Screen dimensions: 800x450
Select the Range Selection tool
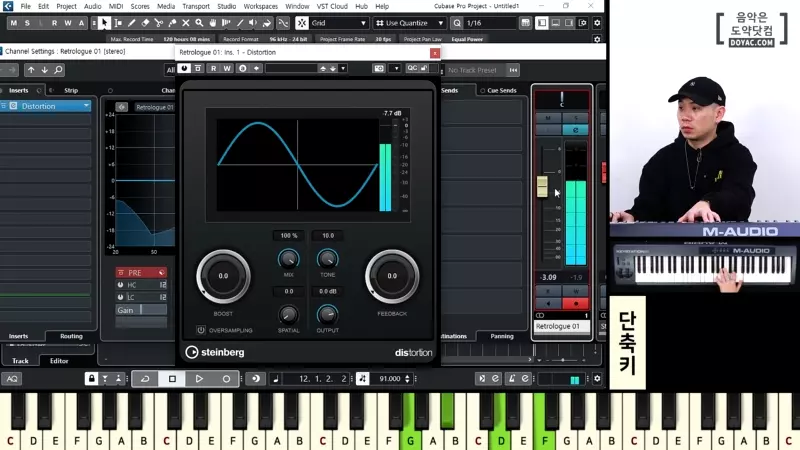118,23
